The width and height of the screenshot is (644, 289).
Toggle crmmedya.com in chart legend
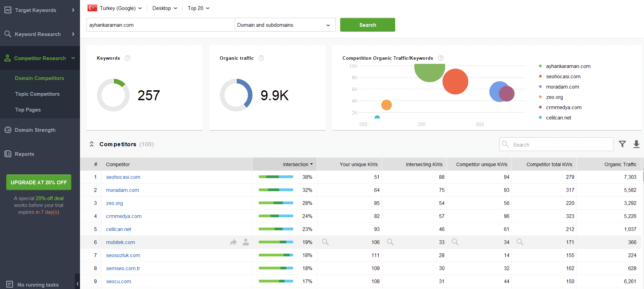point(560,107)
